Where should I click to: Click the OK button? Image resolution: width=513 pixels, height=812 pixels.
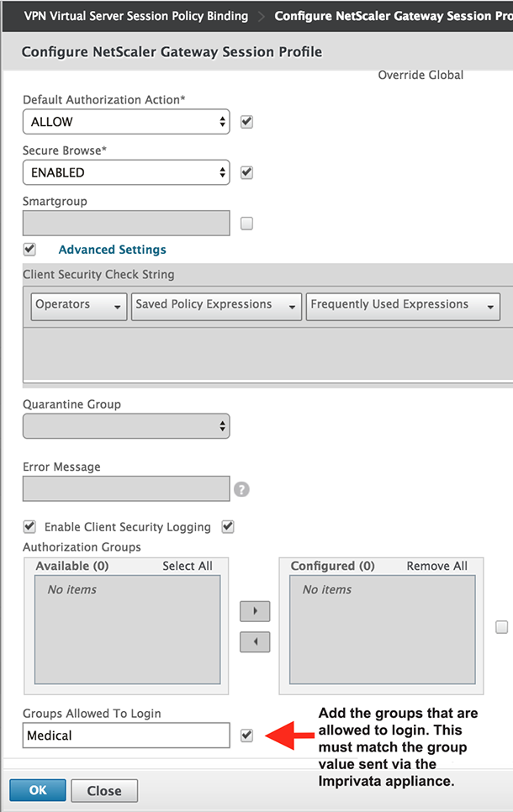[38, 790]
